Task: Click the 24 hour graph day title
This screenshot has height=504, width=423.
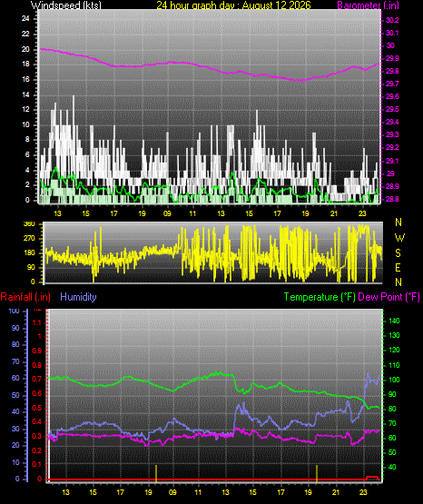Action: [x=233, y=5]
